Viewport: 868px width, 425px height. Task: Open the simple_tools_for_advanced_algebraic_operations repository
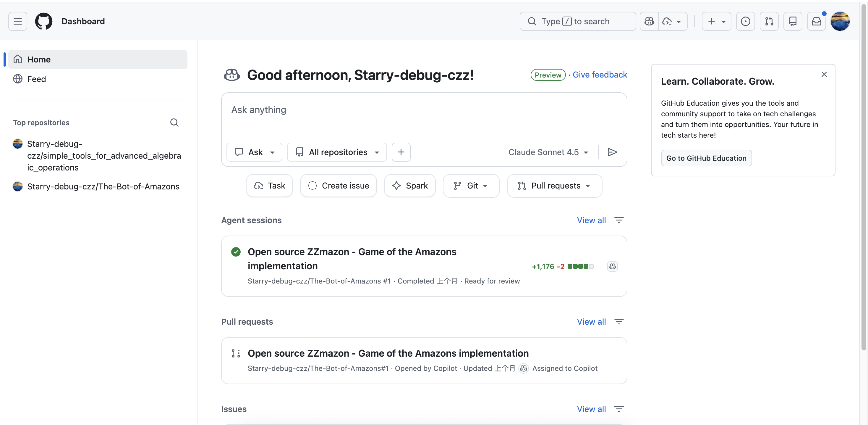coord(104,155)
